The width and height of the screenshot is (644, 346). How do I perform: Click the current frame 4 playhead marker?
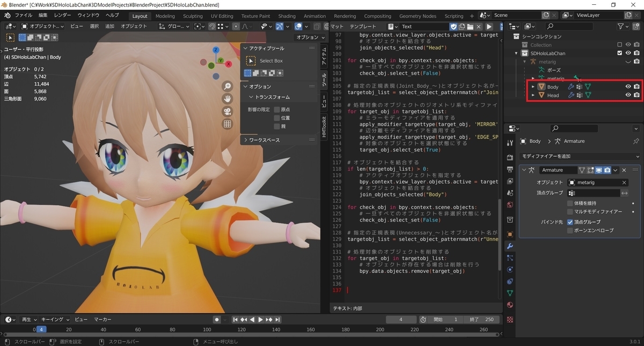(x=41, y=329)
